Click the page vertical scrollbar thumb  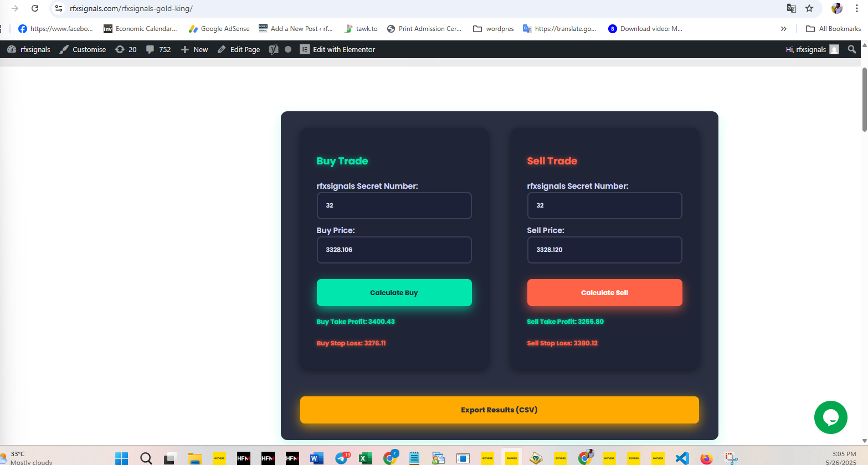coord(864,100)
